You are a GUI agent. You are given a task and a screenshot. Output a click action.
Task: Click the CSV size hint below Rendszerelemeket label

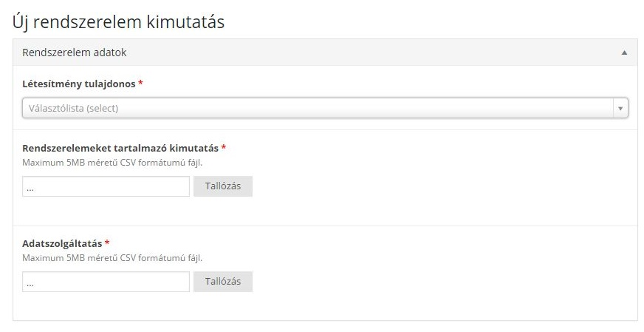(112, 163)
